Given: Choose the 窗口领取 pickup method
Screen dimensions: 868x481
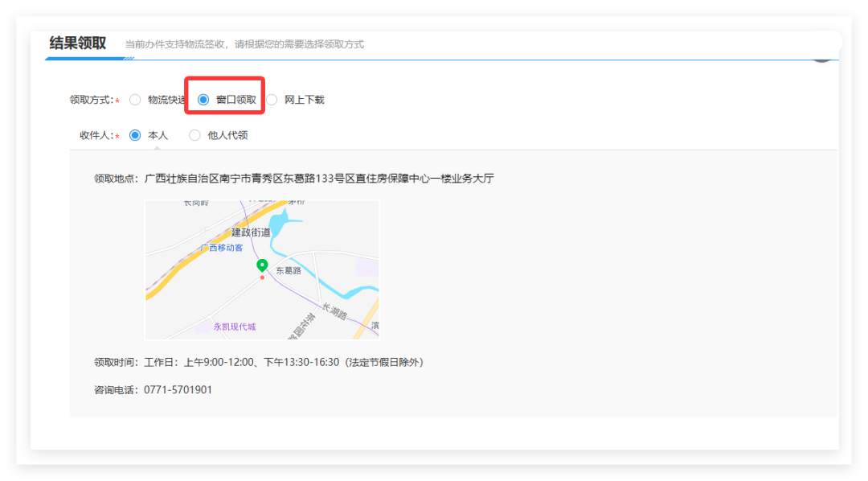Looking at the screenshot, I should pos(203,100).
